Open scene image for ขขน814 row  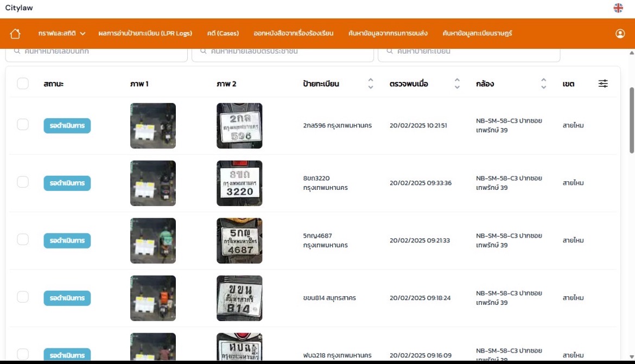(153, 298)
